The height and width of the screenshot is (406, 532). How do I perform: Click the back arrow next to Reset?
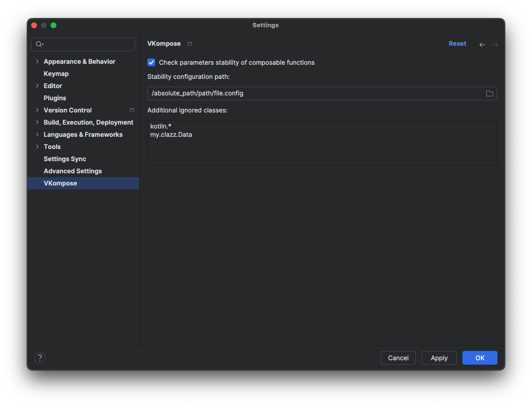(482, 44)
